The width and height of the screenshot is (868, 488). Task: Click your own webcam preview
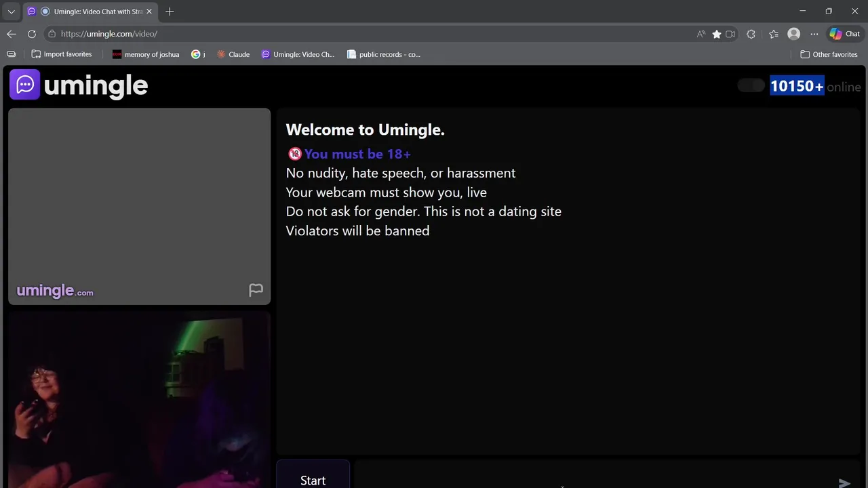139,401
